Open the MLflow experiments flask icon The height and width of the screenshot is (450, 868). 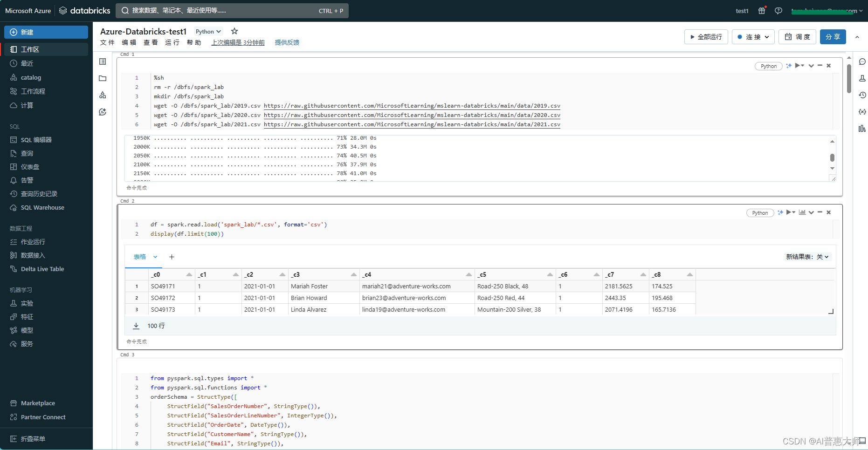862,78
